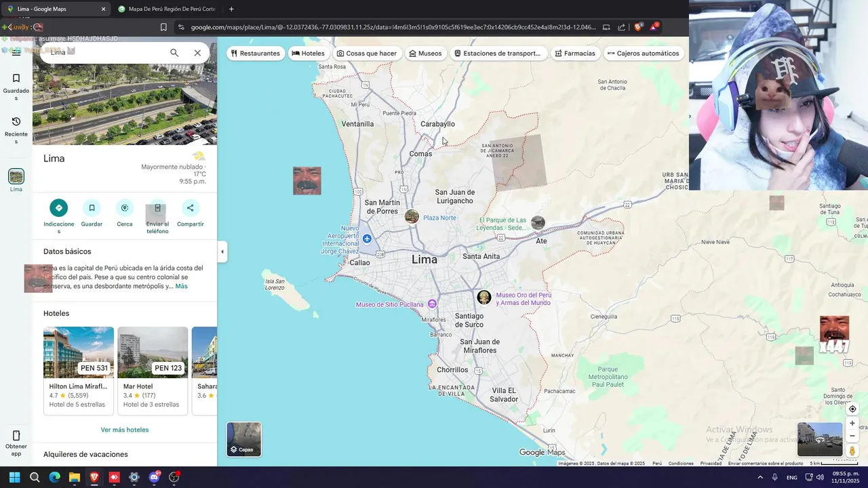Click the Privacidad footer link
Screen dimensions: 868x488
pos(711,464)
